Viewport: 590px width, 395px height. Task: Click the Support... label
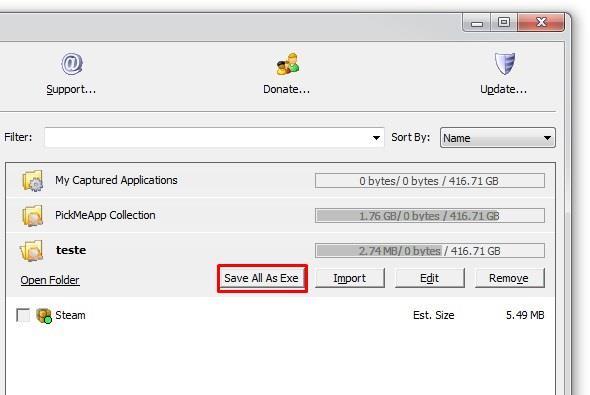pyautogui.click(x=71, y=89)
